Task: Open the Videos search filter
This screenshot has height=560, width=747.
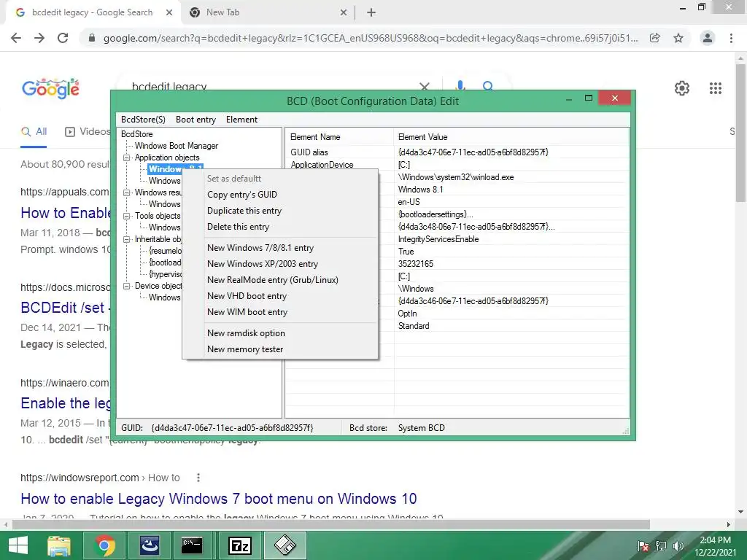Action: pos(88,131)
